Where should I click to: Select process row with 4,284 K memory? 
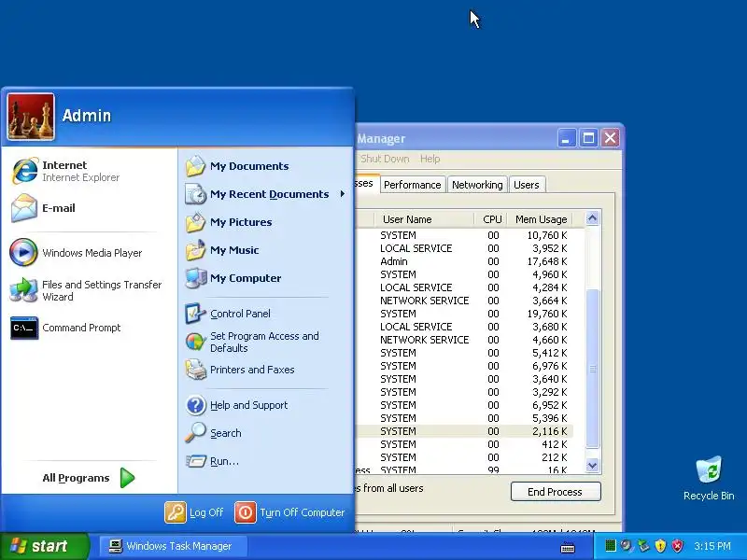[x=464, y=287]
